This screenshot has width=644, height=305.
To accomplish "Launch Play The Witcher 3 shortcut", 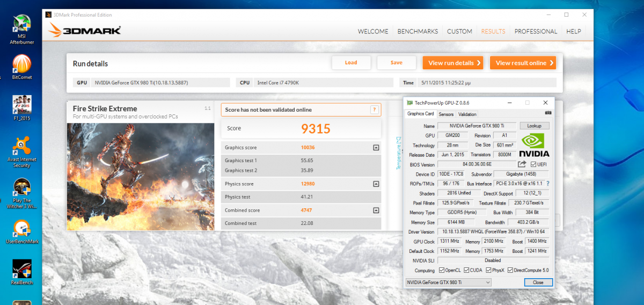I will point(22,194).
